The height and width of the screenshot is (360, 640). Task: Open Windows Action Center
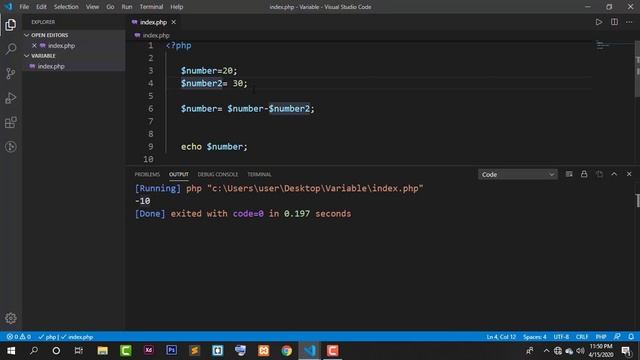click(x=626, y=351)
